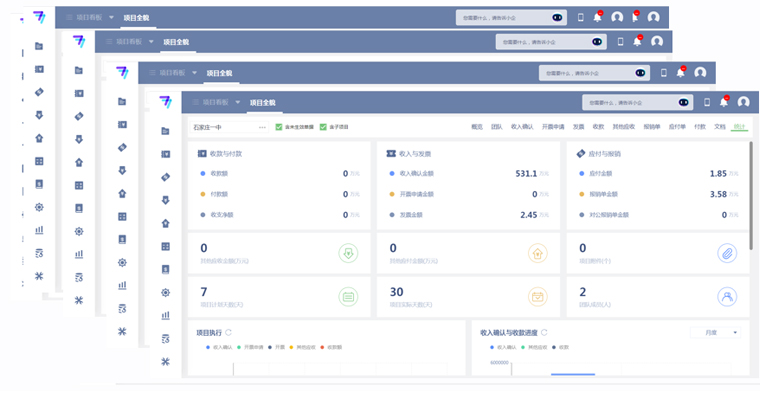This screenshot has width=760, height=400.
Task: Click the notification bell in the frontmost window
Action: (x=724, y=102)
